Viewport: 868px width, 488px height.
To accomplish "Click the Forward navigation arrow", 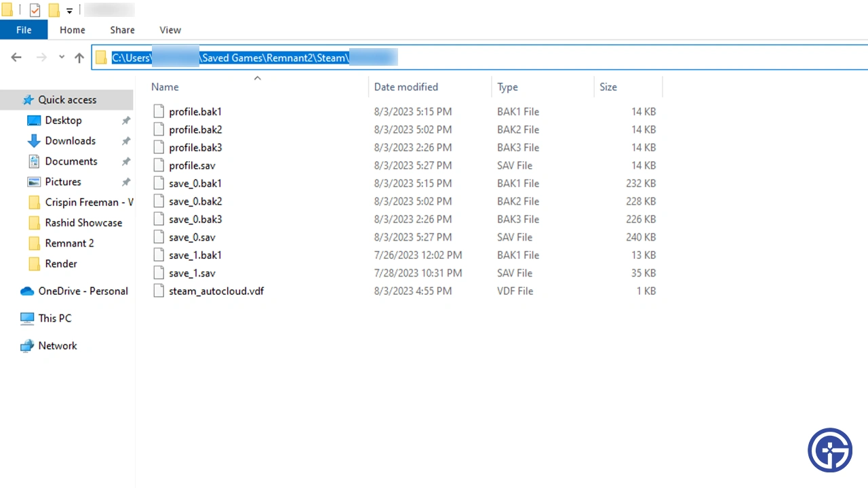I will (x=41, y=58).
